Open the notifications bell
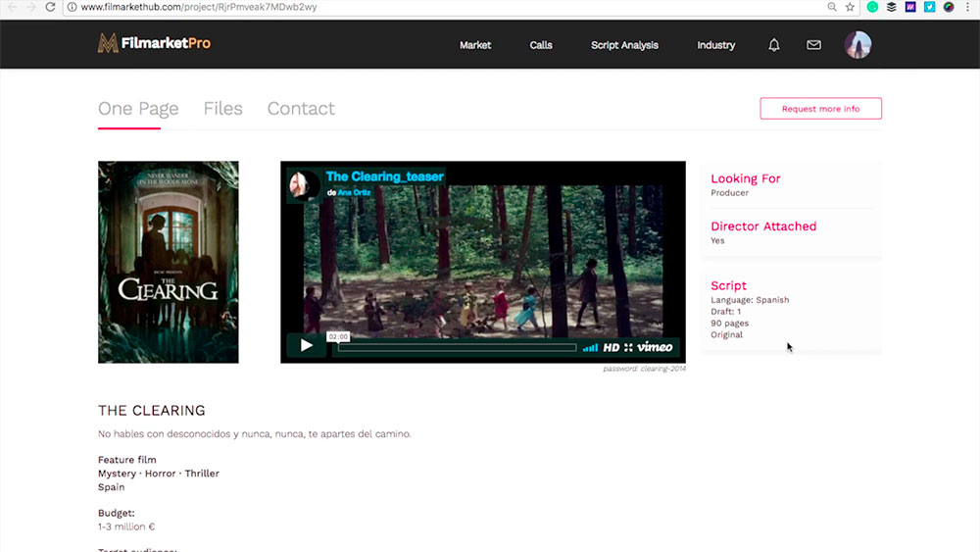Viewport: 980px width, 552px height. coord(774,45)
